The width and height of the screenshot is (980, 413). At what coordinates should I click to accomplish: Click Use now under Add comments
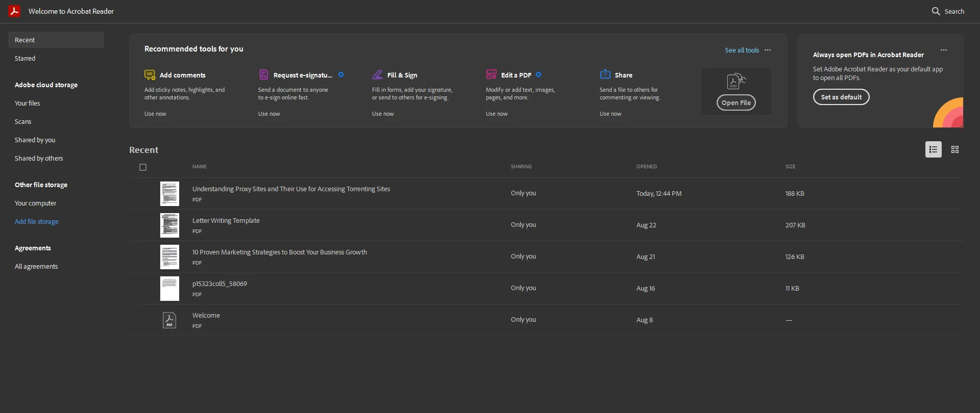tap(155, 114)
